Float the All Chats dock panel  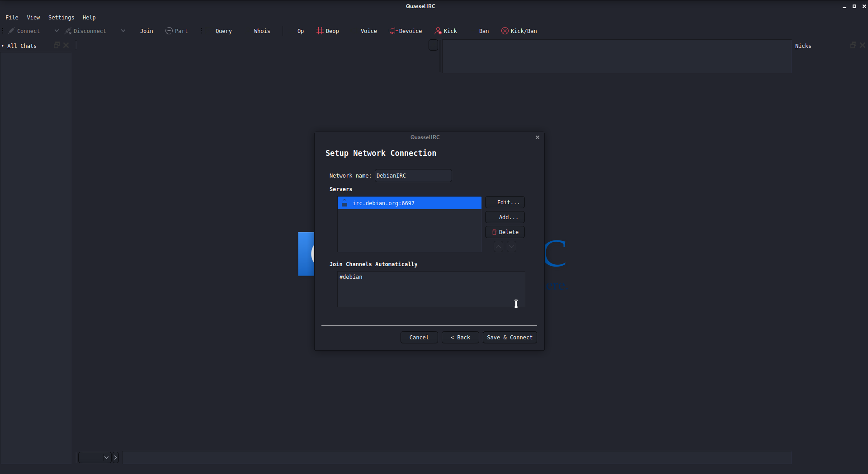click(57, 45)
